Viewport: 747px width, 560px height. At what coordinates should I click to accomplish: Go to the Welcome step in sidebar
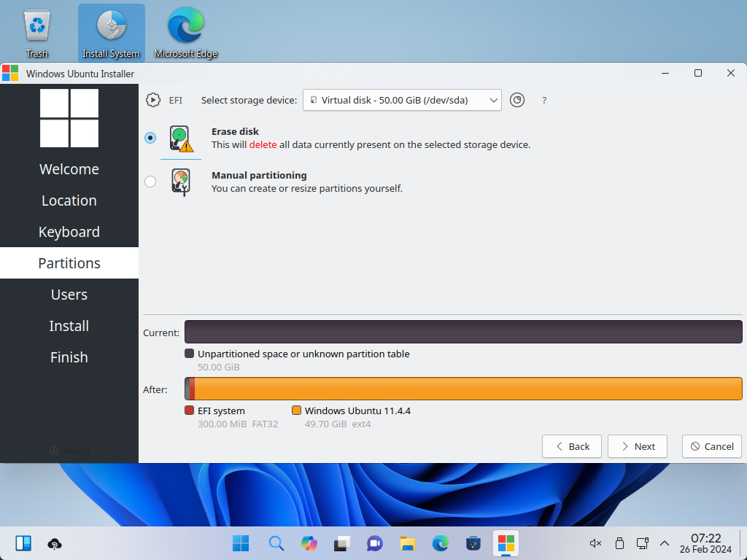coord(69,169)
